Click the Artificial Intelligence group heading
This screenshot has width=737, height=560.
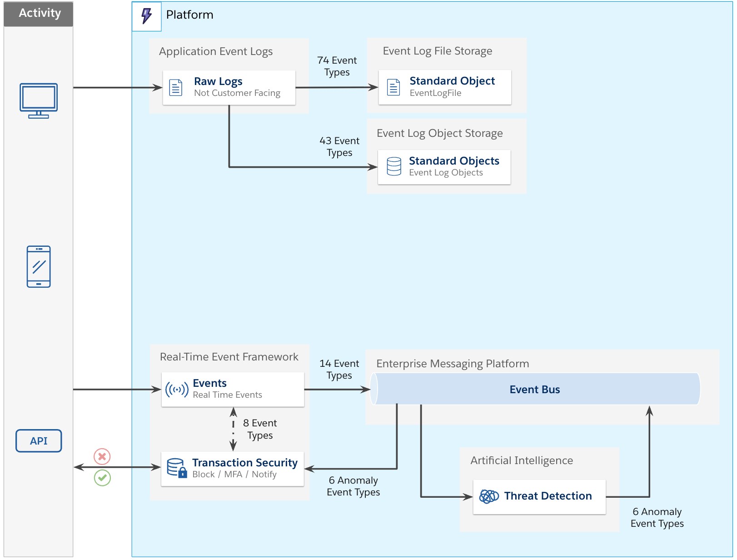522,460
